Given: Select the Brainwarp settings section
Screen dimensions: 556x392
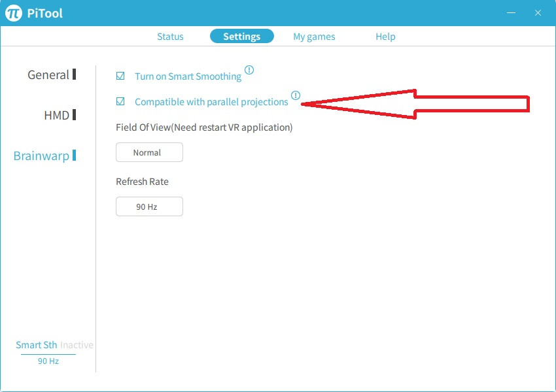Looking at the screenshot, I should 44,155.
